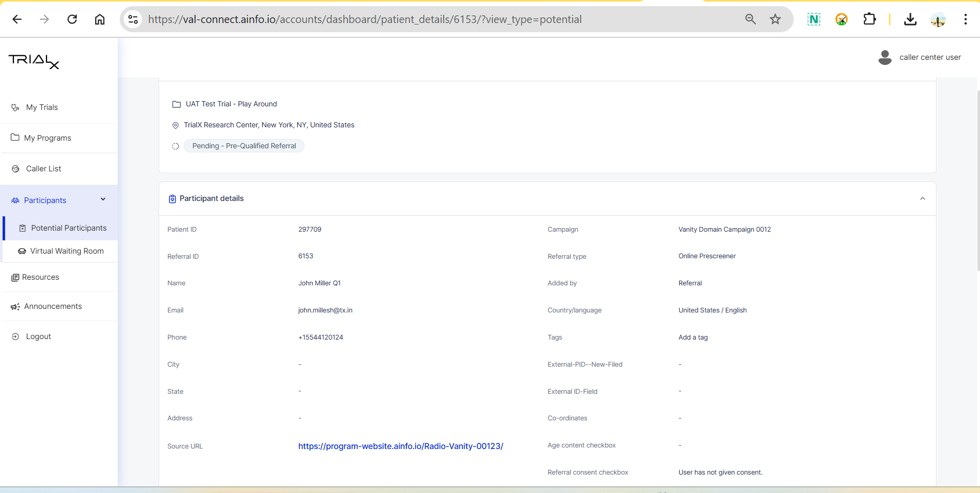Click Add a tag
Image resolution: width=980 pixels, height=493 pixels.
693,338
